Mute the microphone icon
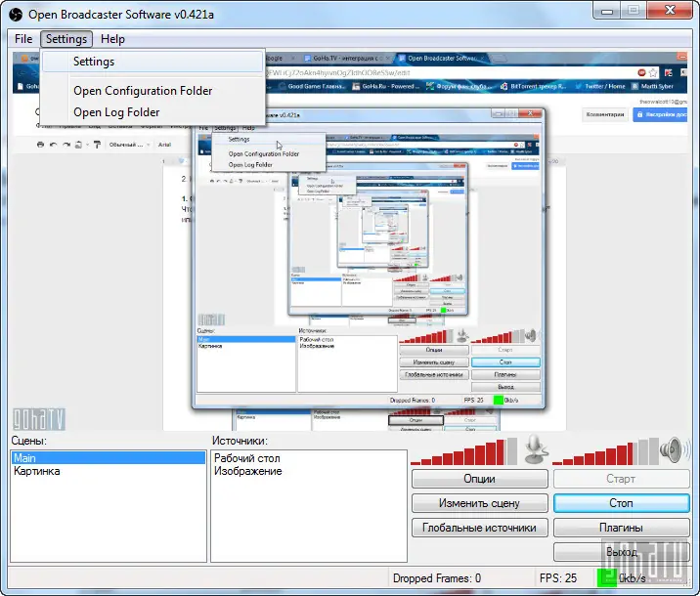 point(536,449)
